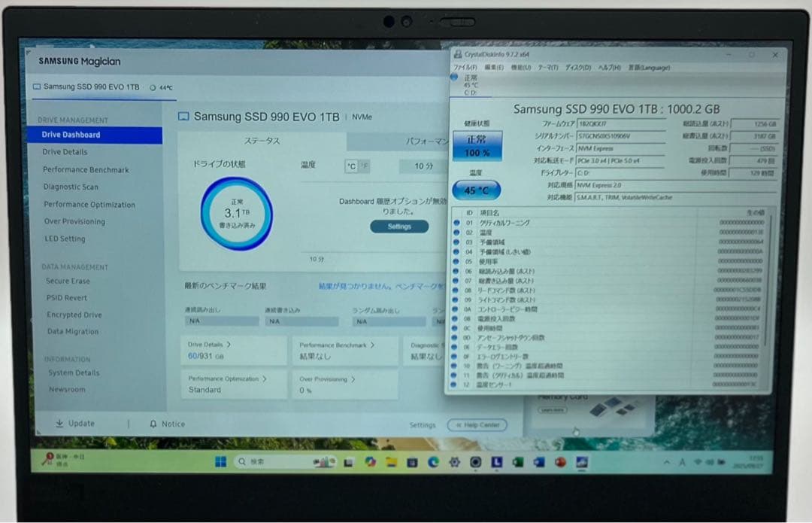Select the ステータス tab

[x=262, y=141]
